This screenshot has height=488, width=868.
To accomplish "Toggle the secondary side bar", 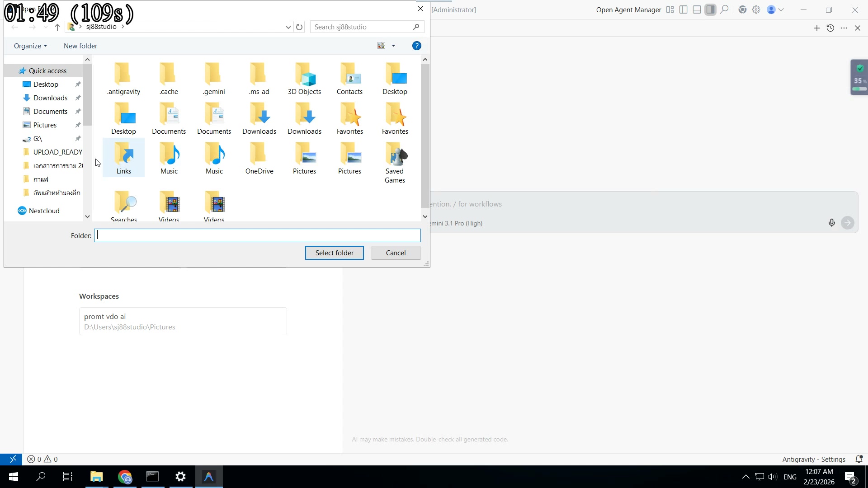I will (x=711, y=10).
